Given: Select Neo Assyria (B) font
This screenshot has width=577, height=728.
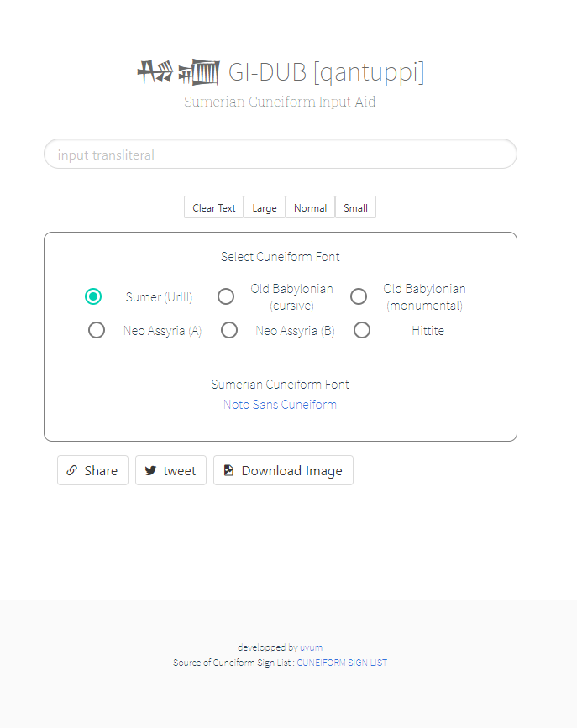Looking at the screenshot, I should click(x=229, y=330).
